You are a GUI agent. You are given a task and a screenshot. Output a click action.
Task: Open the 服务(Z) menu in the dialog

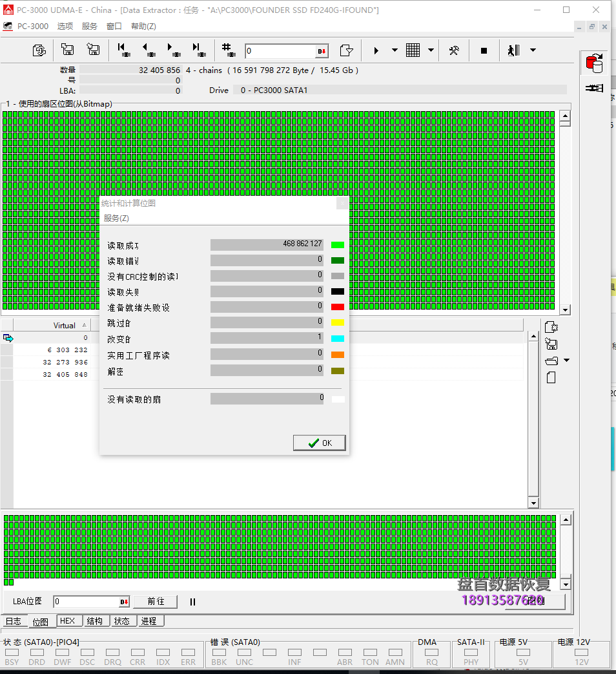[117, 218]
